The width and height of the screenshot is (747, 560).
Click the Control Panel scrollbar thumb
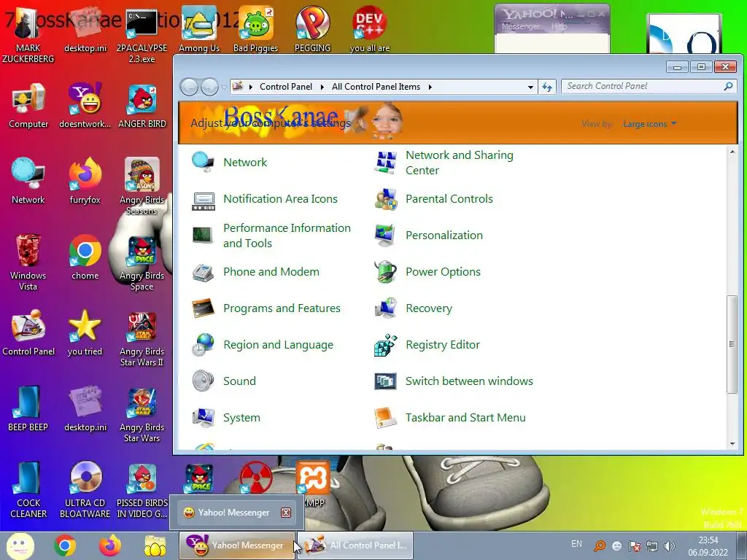[732, 344]
